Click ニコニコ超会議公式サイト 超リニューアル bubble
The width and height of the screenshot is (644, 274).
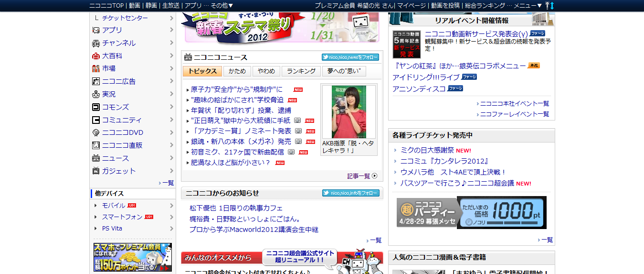pyautogui.click(x=300, y=257)
